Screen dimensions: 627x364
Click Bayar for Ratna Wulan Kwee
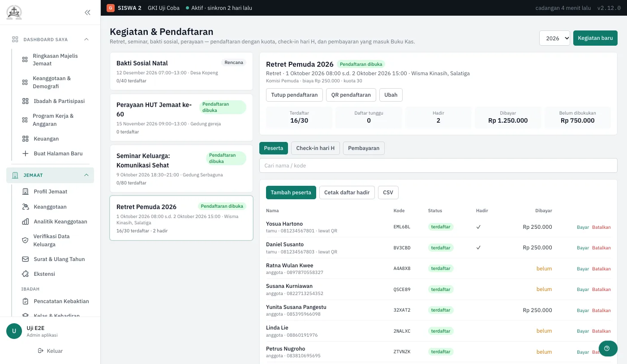pyautogui.click(x=583, y=269)
